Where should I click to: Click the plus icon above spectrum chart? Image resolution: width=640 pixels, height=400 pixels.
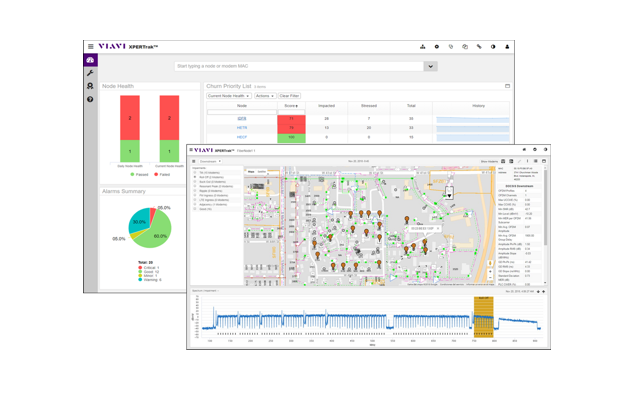tap(543, 291)
